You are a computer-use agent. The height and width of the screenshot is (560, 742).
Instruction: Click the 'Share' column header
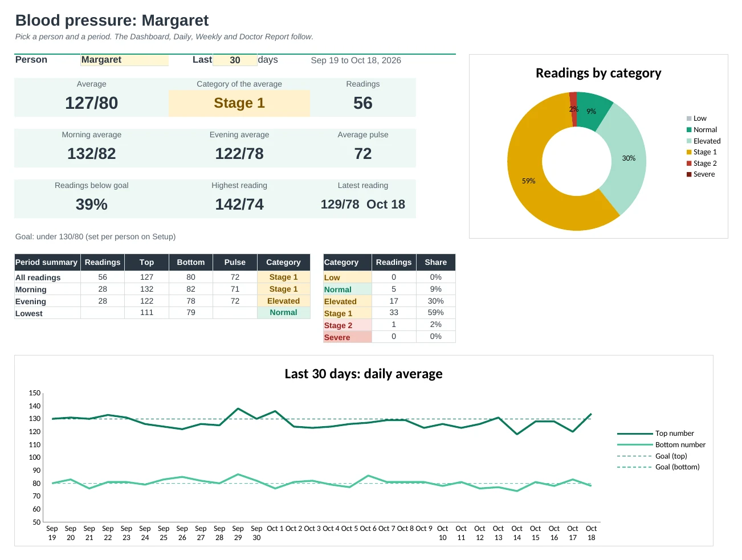point(435,262)
